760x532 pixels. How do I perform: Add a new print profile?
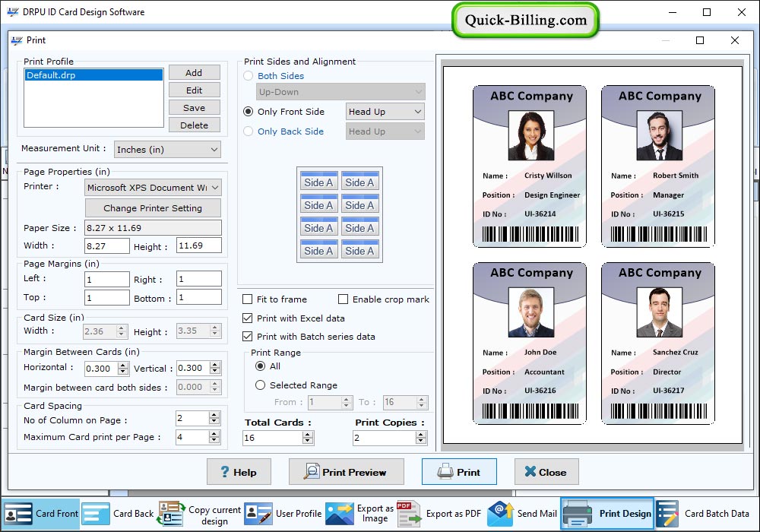195,73
